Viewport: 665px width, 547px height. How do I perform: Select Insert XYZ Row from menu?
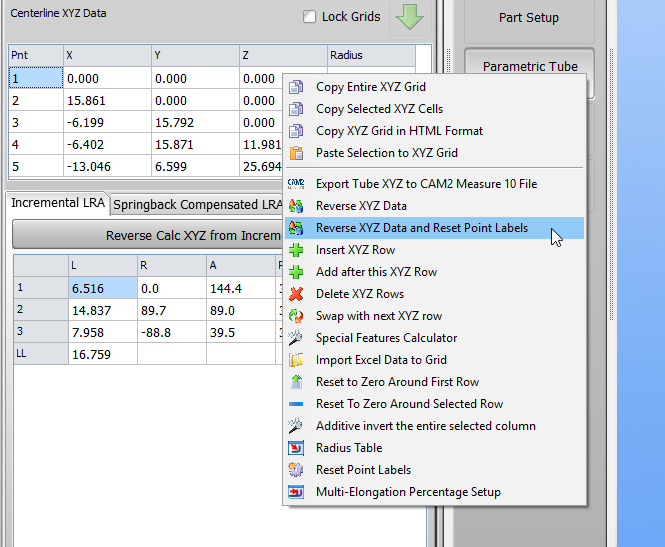434,250
